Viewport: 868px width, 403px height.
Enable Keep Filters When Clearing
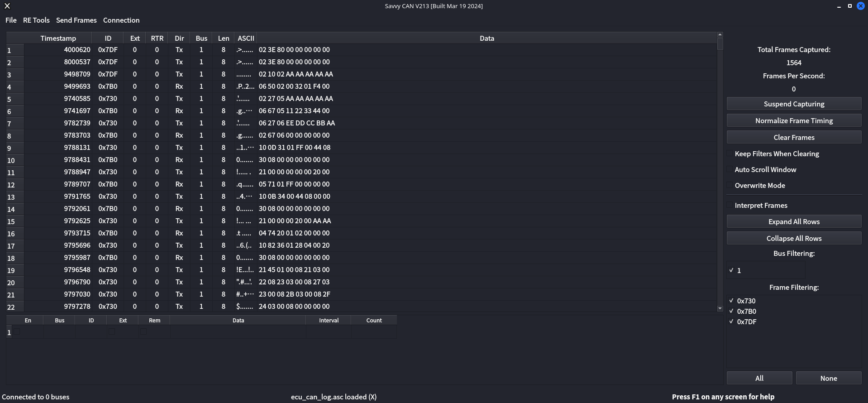click(x=730, y=154)
